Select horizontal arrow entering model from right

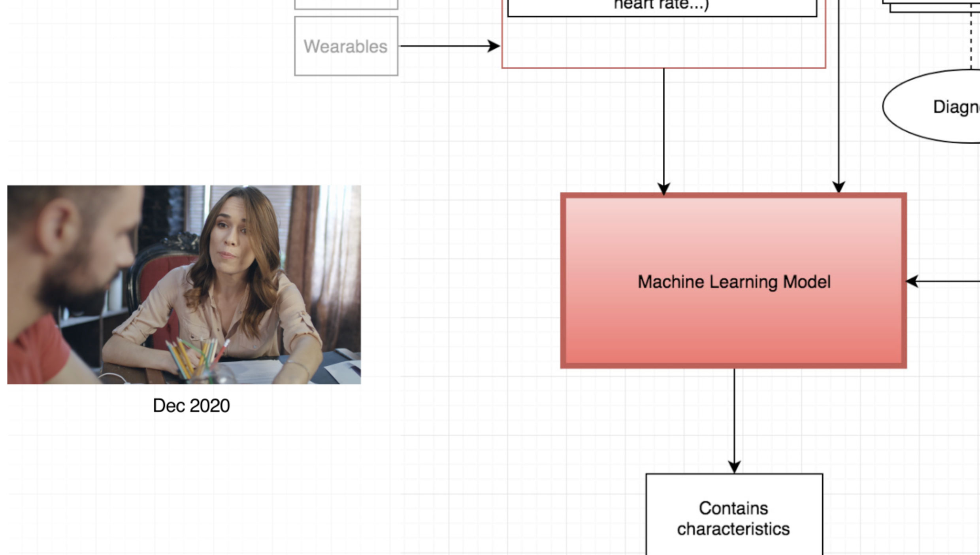point(948,281)
